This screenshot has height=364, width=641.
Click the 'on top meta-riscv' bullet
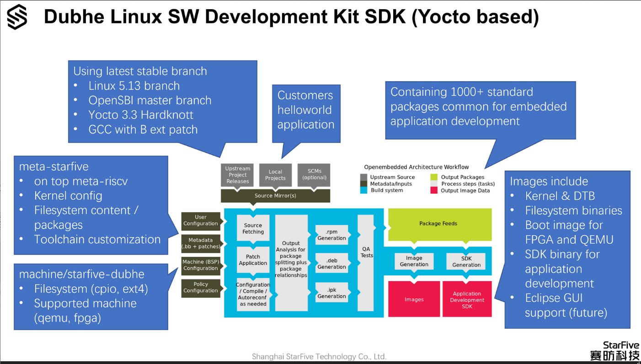click(x=81, y=181)
